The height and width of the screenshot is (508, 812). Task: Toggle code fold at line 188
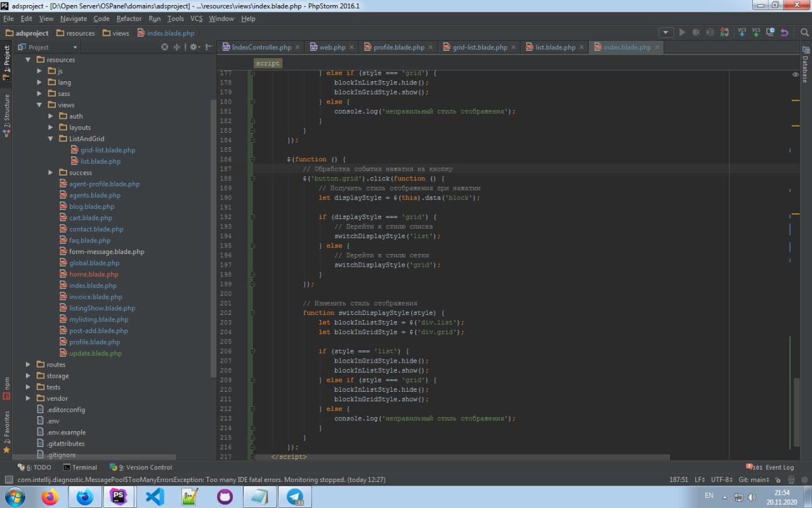[252, 178]
